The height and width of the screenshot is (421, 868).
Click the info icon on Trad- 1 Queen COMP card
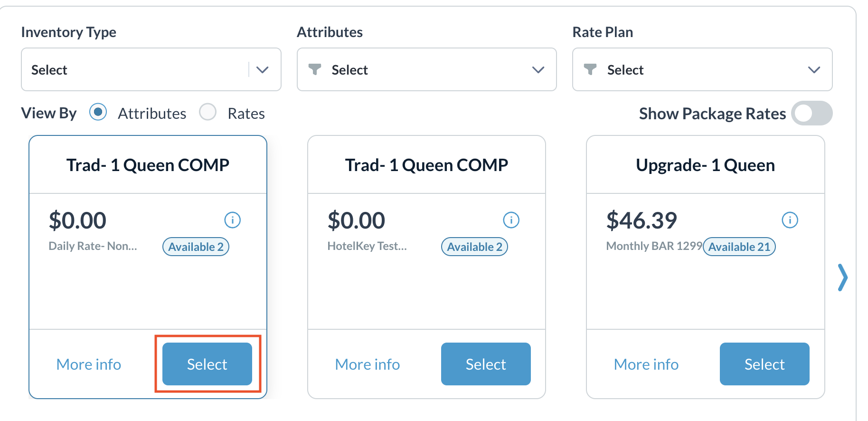point(232,220)
